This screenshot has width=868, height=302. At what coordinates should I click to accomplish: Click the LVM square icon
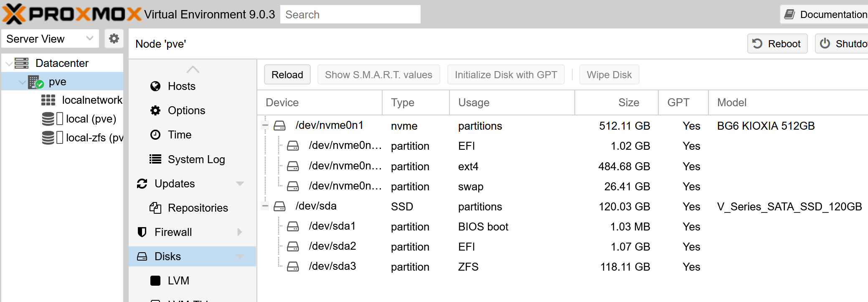155,281
